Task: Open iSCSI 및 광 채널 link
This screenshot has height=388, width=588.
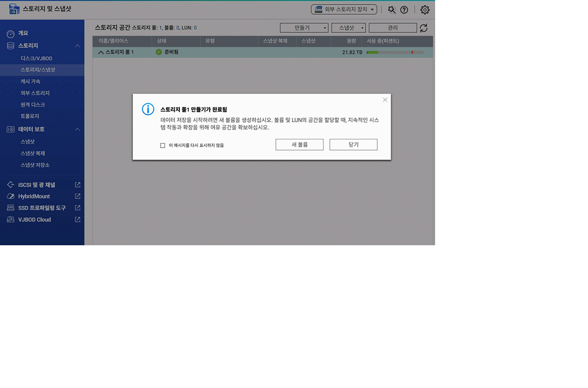Action: [x=37, y=185]
